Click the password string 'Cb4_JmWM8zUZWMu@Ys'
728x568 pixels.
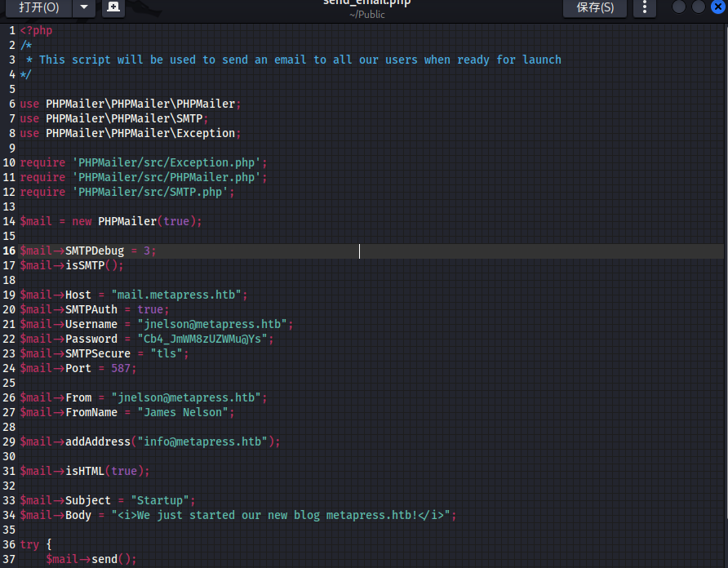202,339
